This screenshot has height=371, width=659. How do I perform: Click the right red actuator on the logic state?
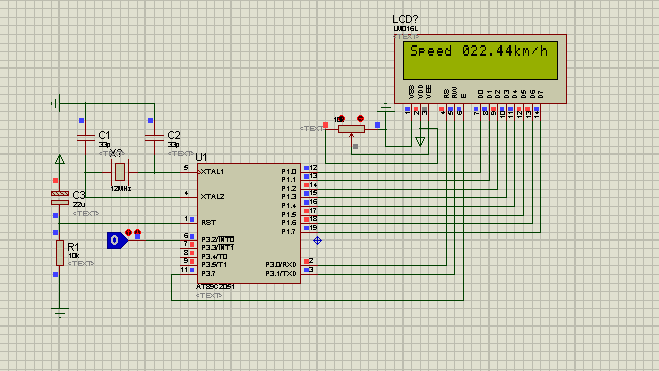pyautogui.click(x=137, y=232)
